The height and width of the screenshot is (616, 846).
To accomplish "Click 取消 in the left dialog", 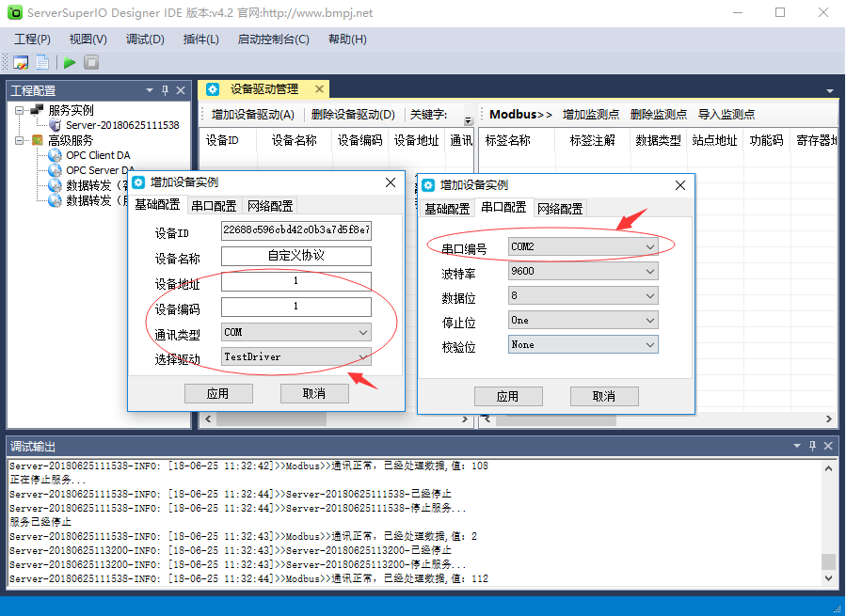I will tap(314, 394).
